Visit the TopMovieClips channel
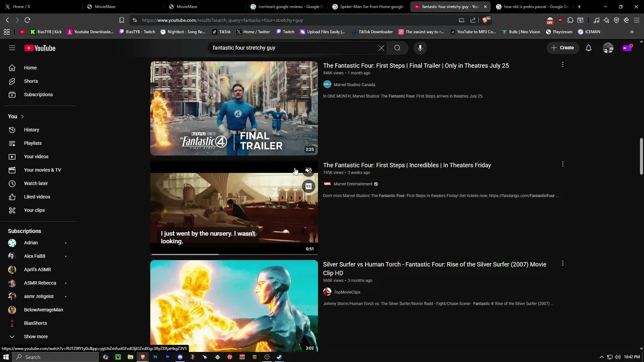This screenshot has width=644, height=362. point(347,292)
